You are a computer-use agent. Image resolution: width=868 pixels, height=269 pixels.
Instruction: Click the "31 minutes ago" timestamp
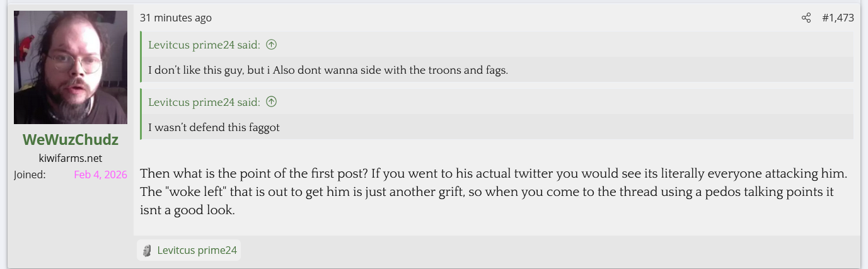pos(176,18)
